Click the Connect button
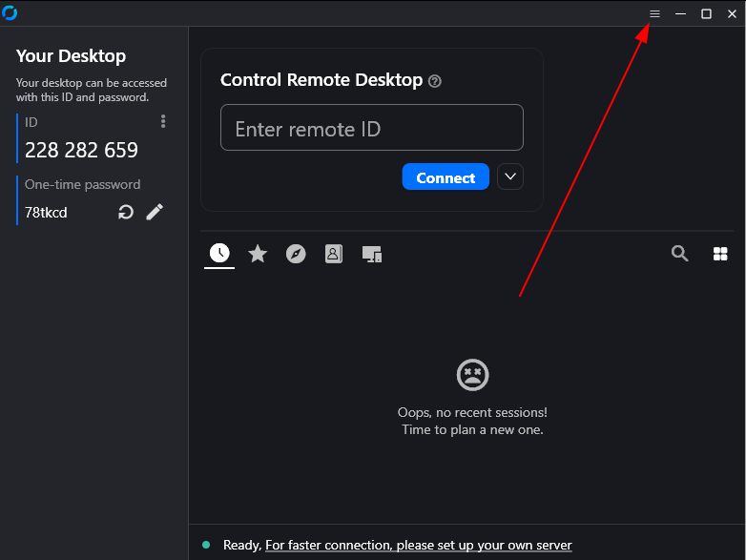The width and height of the screenshot is (746, 560). click(x=446, y=176)
